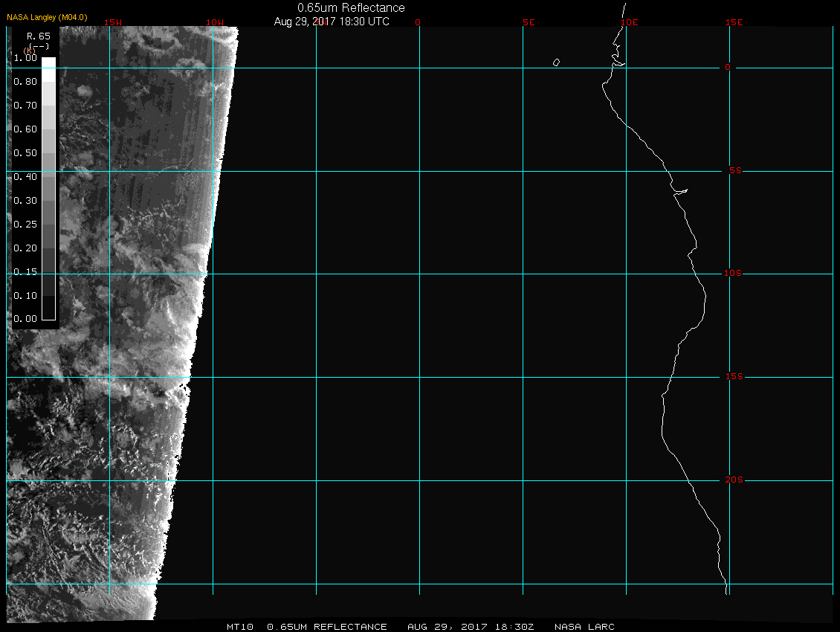Click the "0.60" color bar value
Viewport: 840px width, 632px height.
click(x=25, y=129)
